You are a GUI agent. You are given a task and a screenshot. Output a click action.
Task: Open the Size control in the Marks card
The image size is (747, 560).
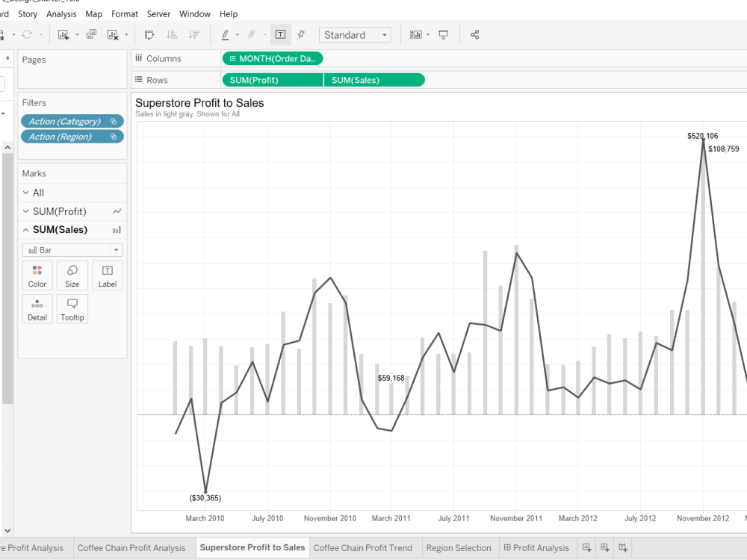[72, 275]
